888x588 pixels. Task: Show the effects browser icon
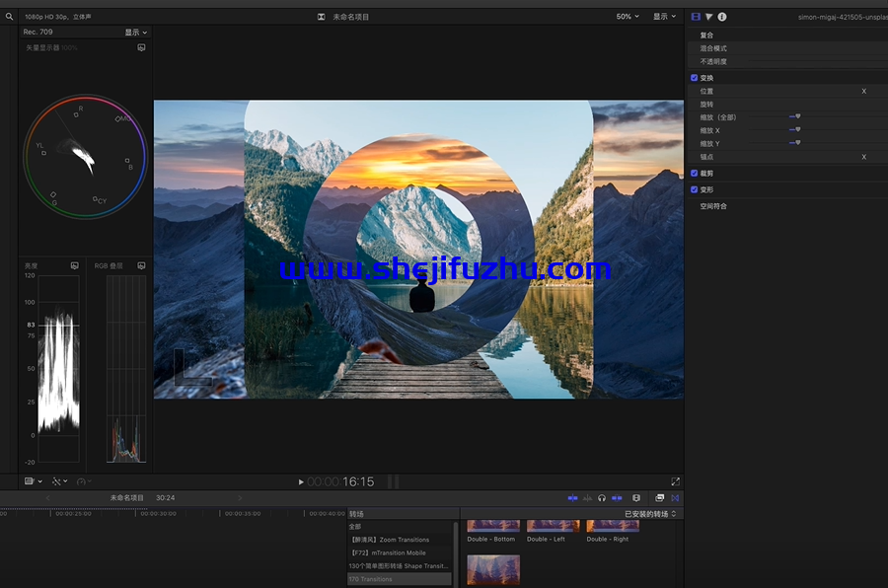(x=660, y=498)
